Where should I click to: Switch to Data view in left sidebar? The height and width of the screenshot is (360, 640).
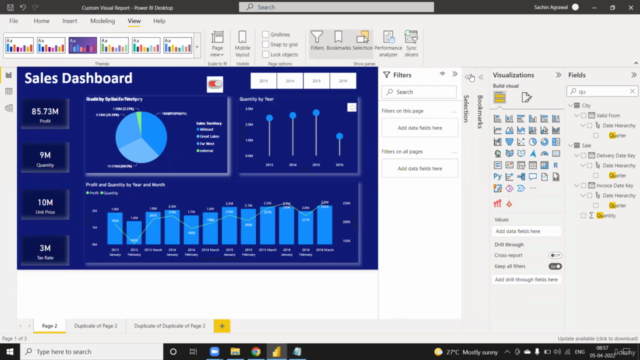coord(9,91)
